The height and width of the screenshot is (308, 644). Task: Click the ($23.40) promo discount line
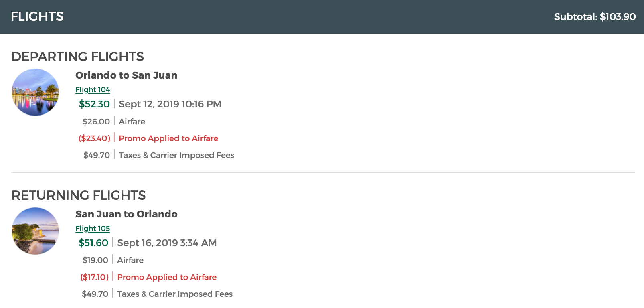pos(168,138)
